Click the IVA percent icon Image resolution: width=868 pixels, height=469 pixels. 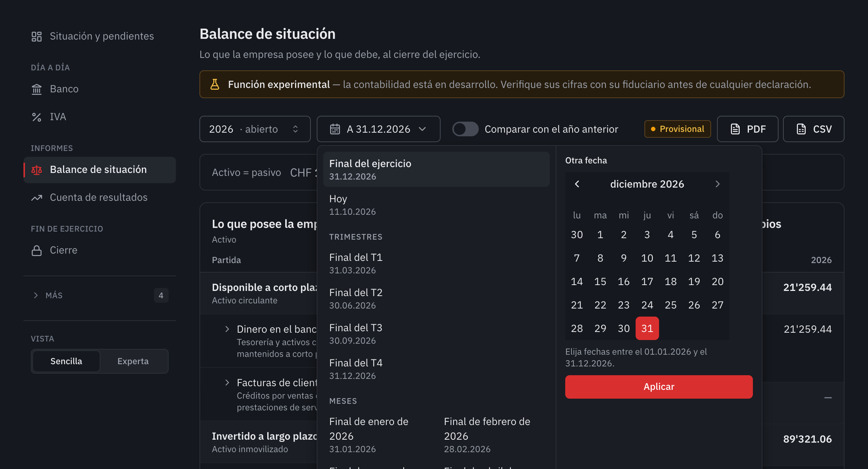click(x=37, y=117)
